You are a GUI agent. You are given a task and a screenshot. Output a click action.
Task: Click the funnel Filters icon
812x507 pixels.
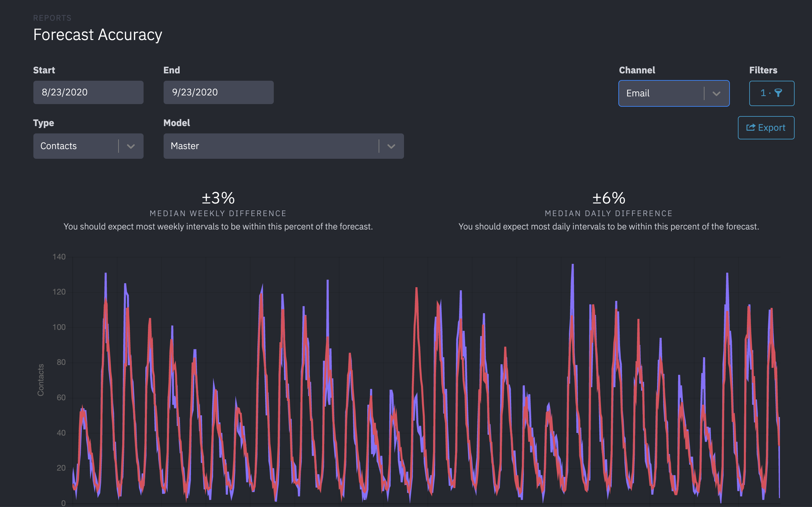[x=779, y=93]
